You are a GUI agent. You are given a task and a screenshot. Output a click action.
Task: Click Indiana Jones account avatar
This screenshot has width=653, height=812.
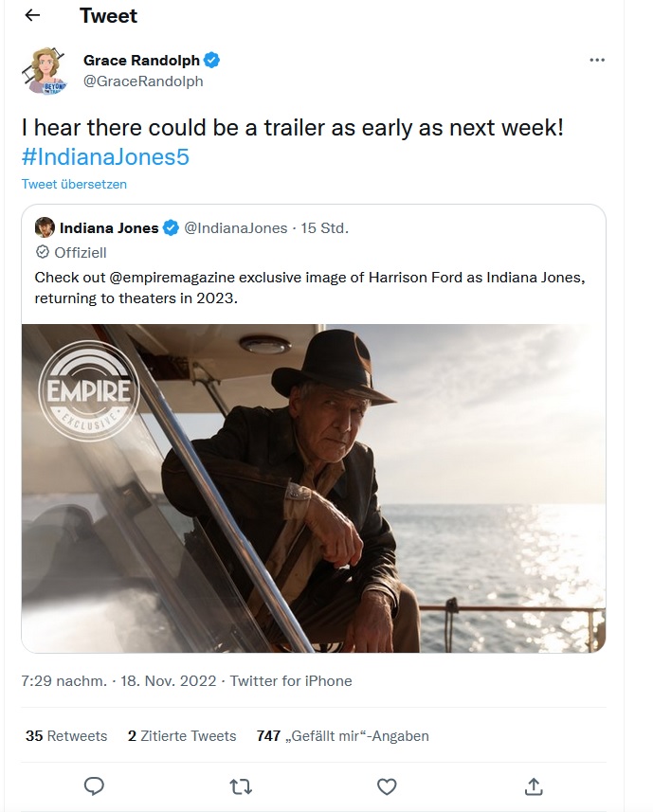click(x=45, y=227)
